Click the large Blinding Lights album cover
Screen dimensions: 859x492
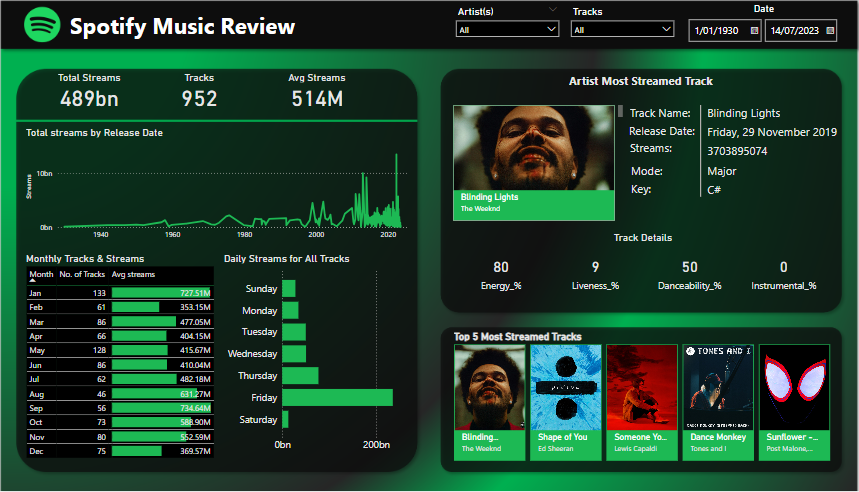point(534,148)
